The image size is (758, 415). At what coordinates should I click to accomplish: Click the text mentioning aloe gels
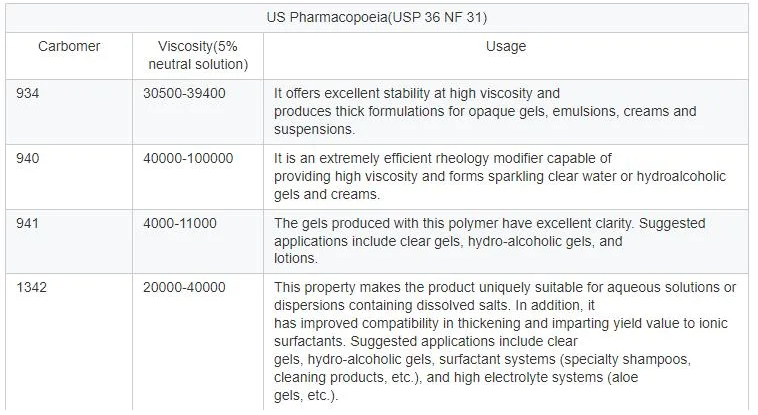tap(456, 386)
